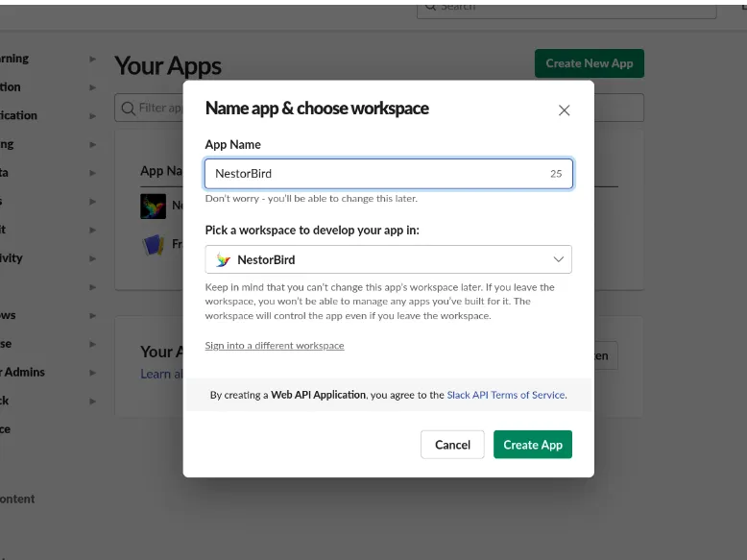Open the Slack API Terms of Service link

506,395
